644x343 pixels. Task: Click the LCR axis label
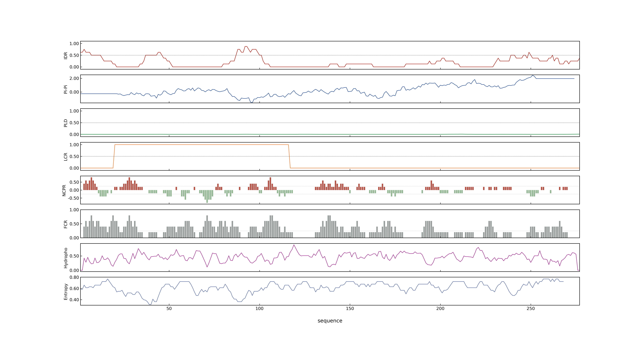point(66,157)
